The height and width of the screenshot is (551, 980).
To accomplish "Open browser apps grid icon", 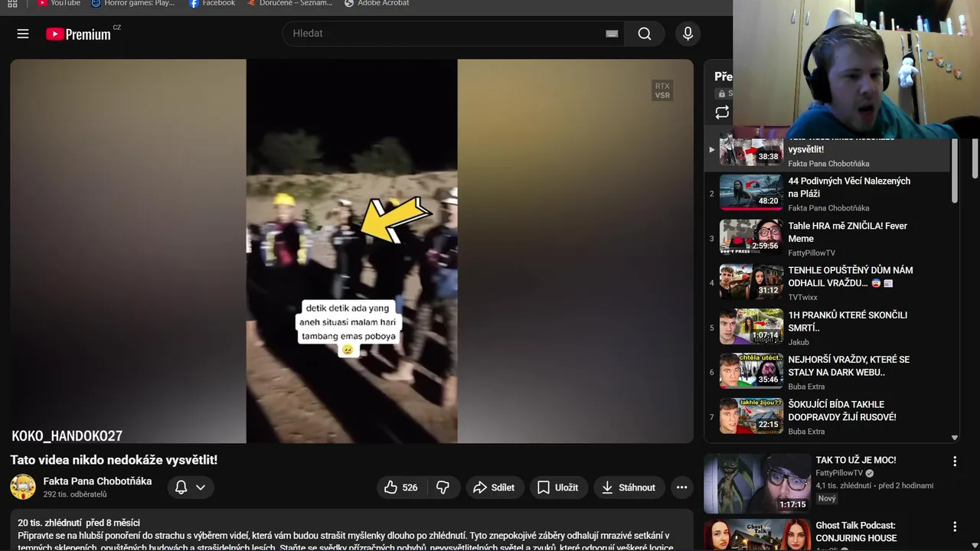I will 12,3.
